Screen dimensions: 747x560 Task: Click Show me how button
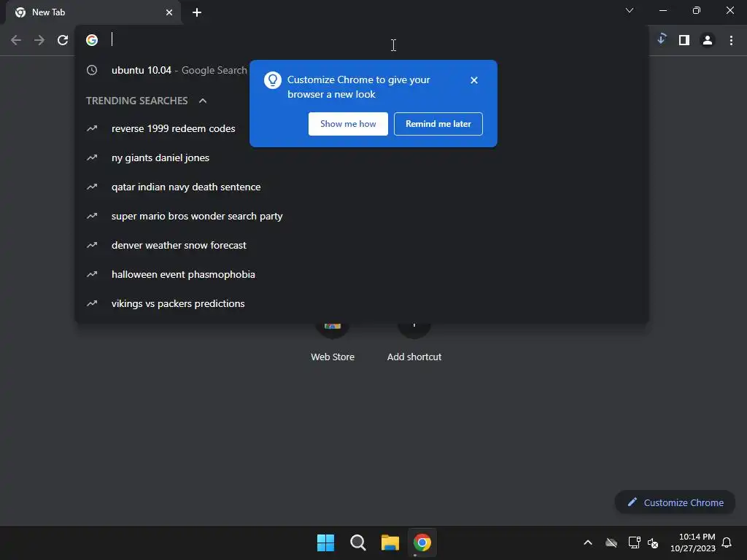pos(348,124)
